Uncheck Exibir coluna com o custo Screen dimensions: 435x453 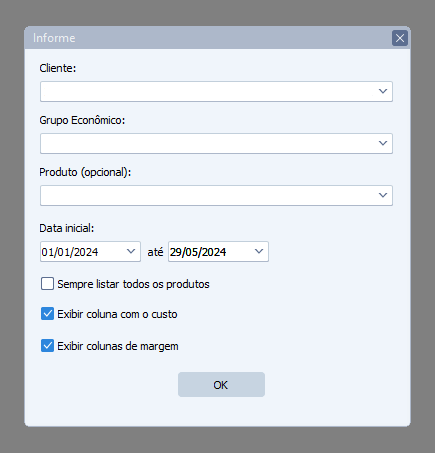tap(47, 314)
